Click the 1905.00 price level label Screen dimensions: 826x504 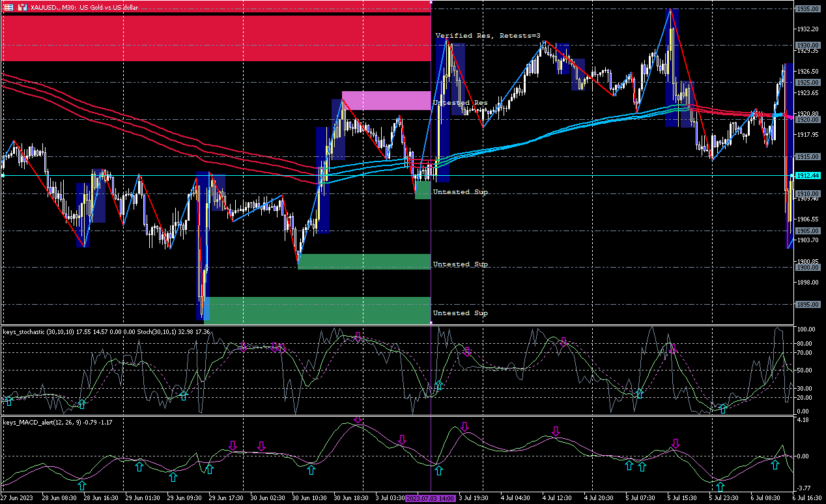808,231
